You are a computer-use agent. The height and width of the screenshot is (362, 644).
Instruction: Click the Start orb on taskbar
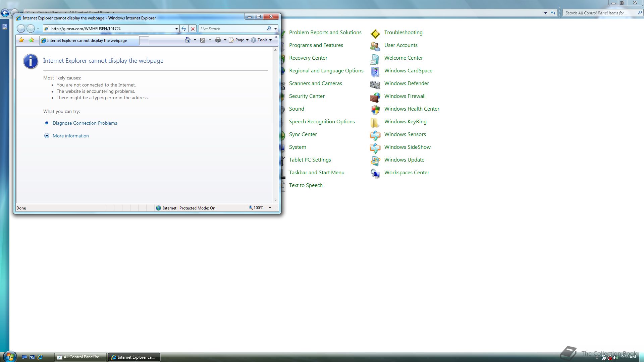(x=9, y=356)
